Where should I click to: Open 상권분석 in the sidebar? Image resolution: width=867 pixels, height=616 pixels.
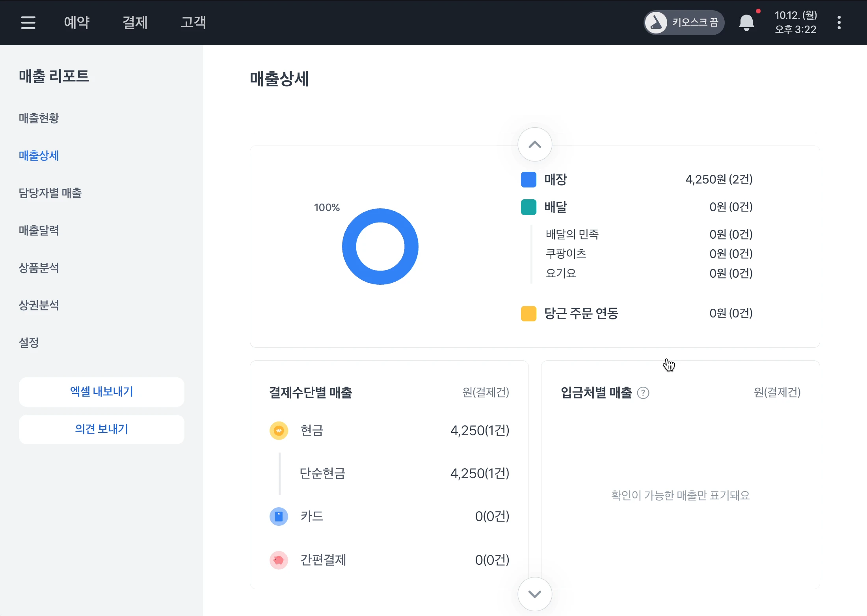[x=39, y=305]
